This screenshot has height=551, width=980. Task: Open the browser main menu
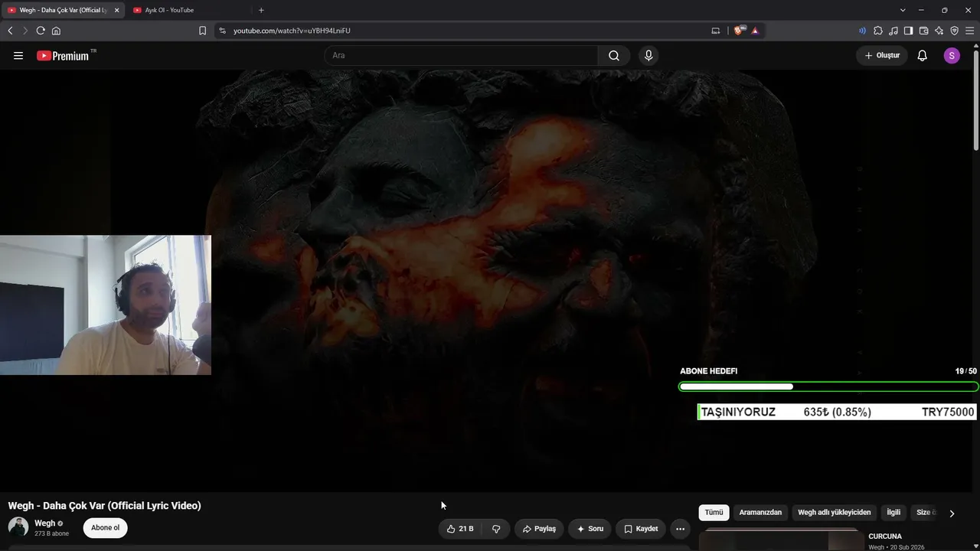969,31
